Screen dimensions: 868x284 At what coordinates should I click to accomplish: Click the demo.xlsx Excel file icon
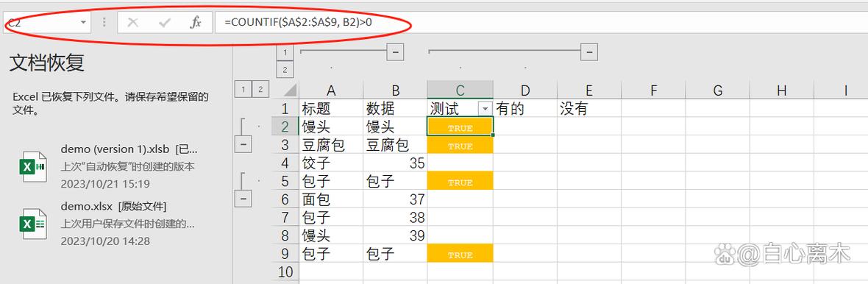33,224
